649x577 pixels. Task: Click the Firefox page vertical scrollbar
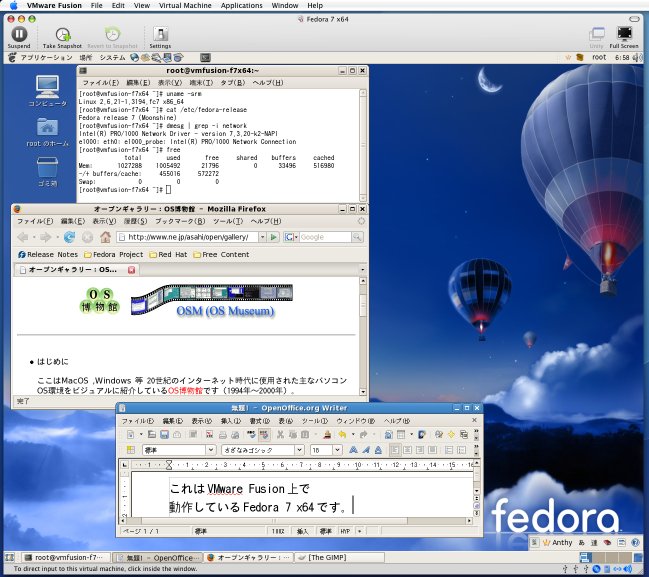click(x=363, y=336)
